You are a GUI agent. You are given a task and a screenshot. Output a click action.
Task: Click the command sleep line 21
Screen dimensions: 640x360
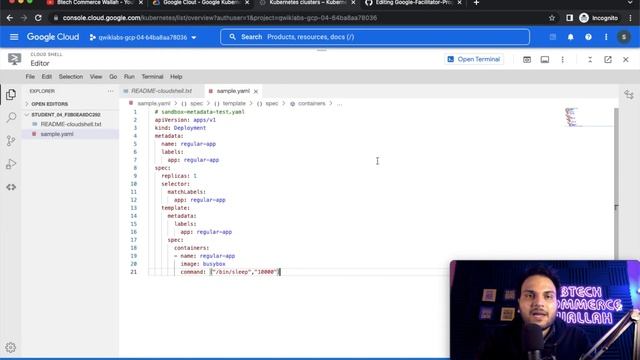coord(230,272)
